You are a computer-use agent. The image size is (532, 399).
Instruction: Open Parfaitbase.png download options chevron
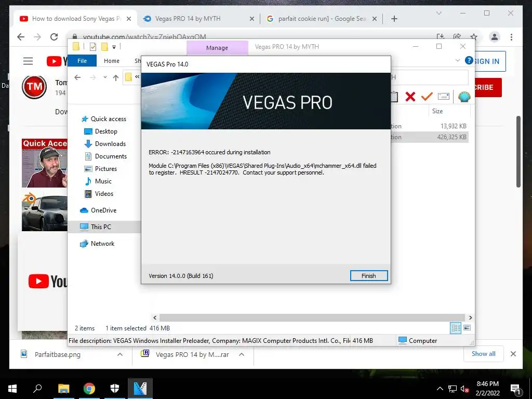pos(120,354)
